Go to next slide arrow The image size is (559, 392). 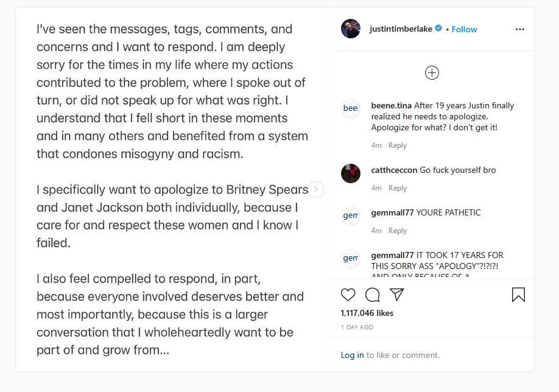[x=315, y=189]
